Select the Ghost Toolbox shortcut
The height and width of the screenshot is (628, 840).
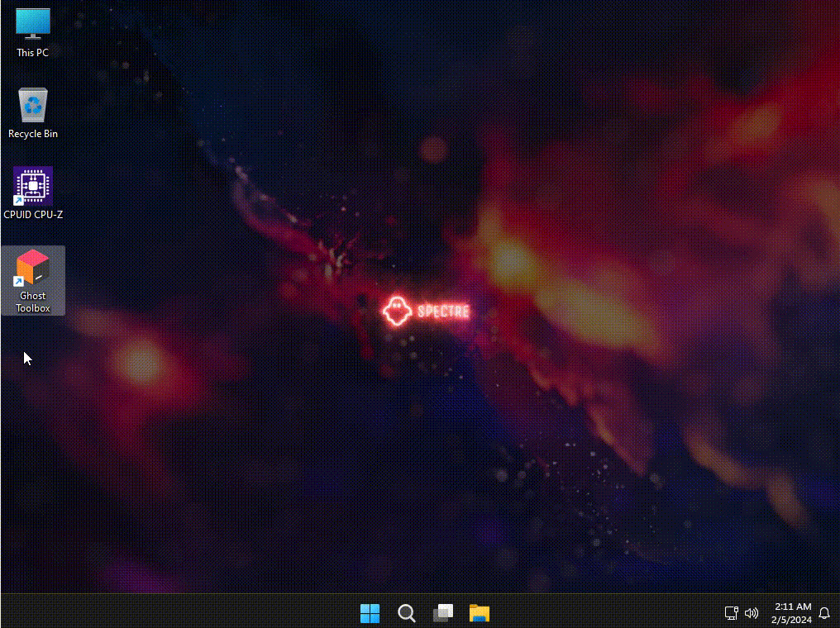tap(33, 281)
